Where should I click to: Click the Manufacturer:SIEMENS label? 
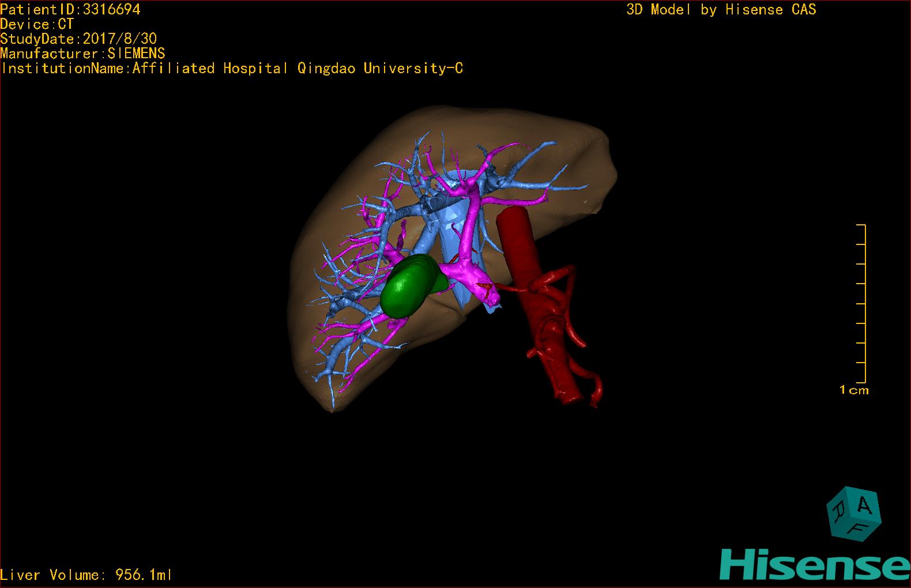pos(82,54)
